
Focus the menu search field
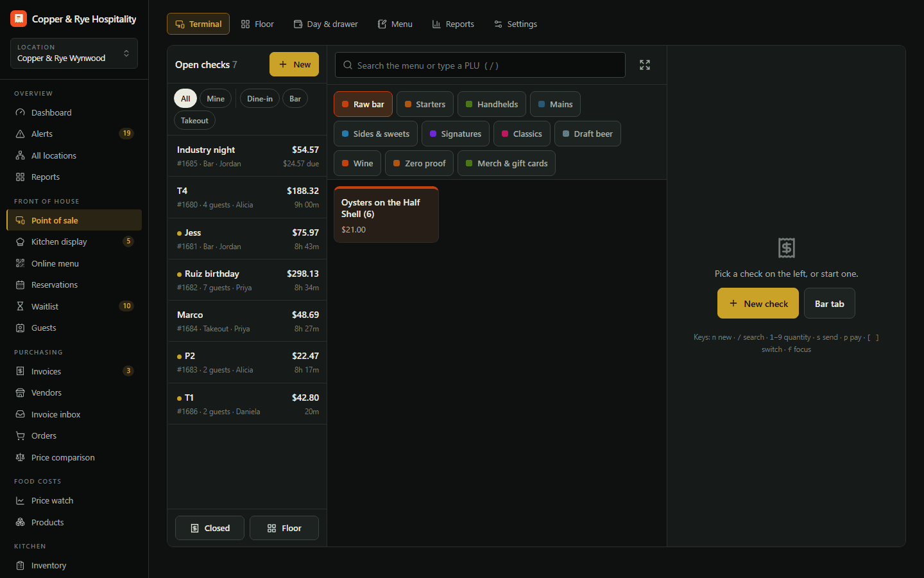click(x=480, y=65)
